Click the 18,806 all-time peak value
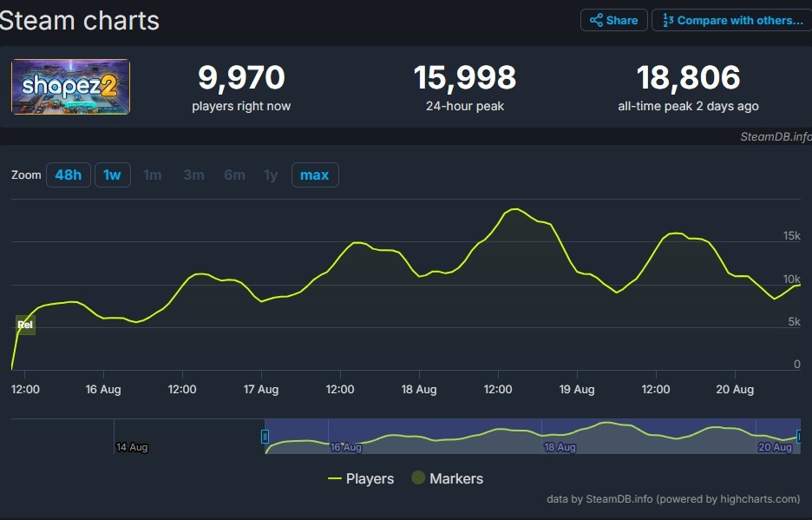 (x=688, y=77)
